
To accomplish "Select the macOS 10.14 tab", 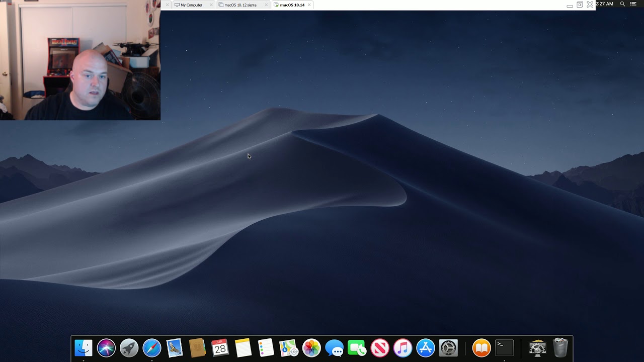I will click(292, 5).
